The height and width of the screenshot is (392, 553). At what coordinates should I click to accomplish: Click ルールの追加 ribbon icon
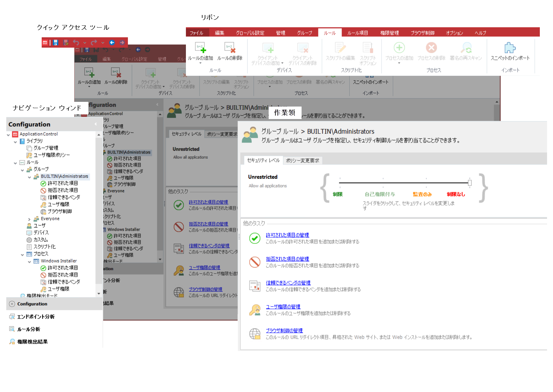coord(200,48)
